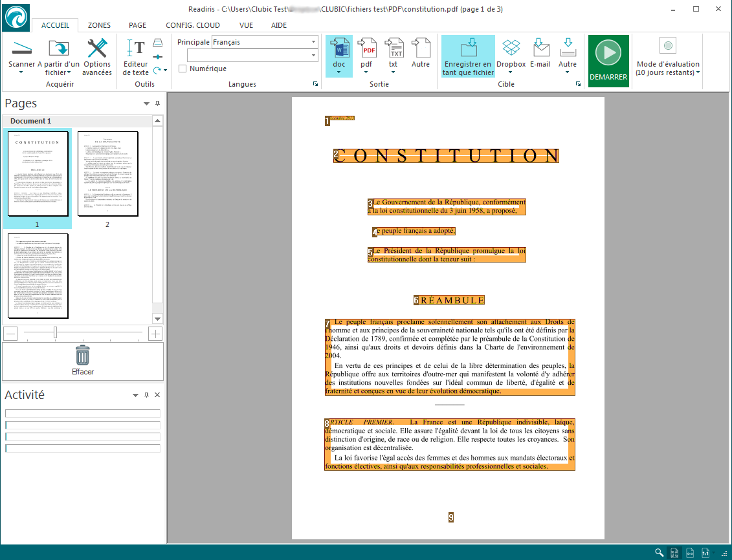Expand the Mode d'évaluation dropdown
The image size is (732, 560).
[x=699, y=72]
